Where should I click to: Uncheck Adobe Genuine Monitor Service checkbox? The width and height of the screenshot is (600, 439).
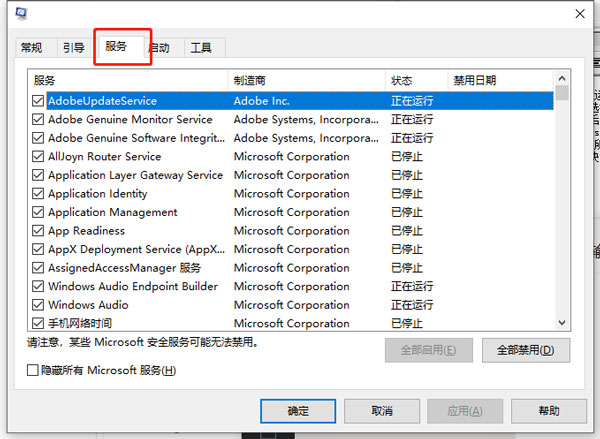[38, 119]
